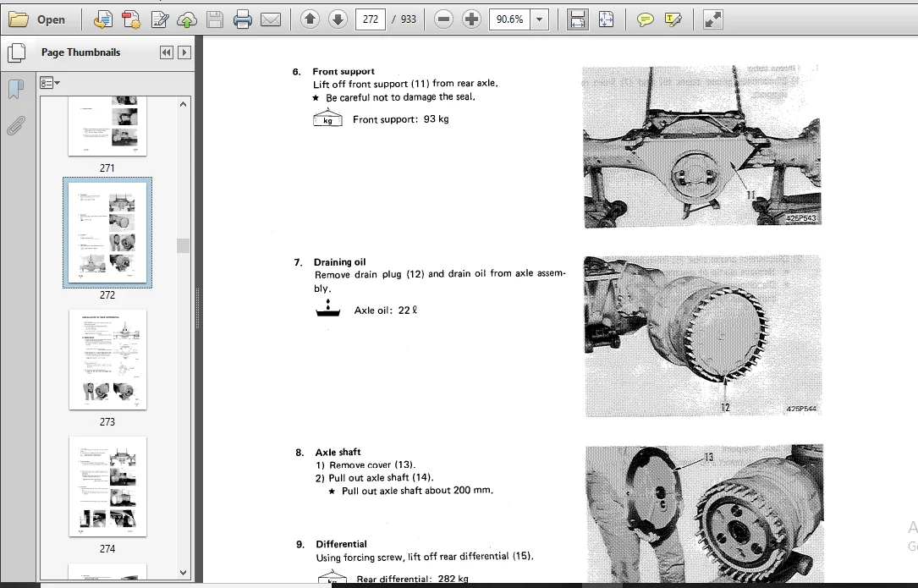Click the Create PDF icon
918x588 pixels.
click(x=131, y=19)
